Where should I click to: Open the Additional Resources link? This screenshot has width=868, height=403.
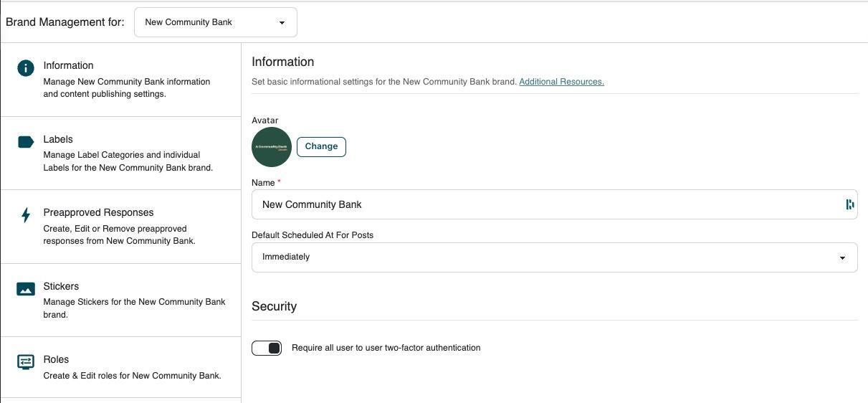point(561,82)
